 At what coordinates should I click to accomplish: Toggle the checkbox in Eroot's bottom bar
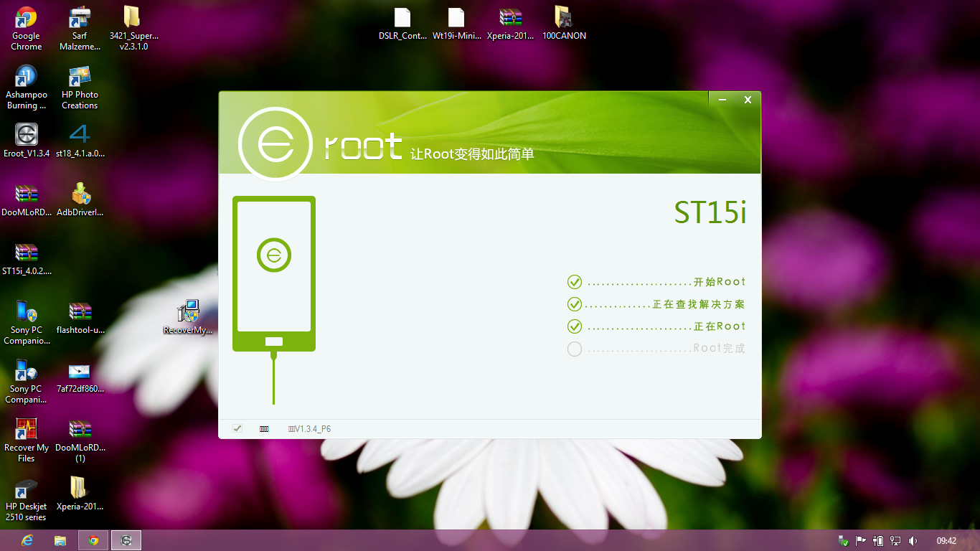[x=237, y=429]
